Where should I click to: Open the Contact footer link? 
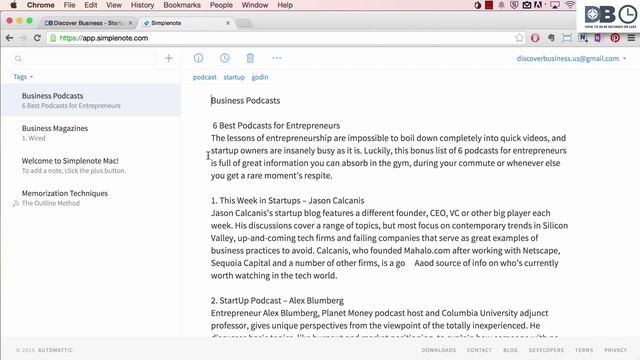(x=479, y=350)
